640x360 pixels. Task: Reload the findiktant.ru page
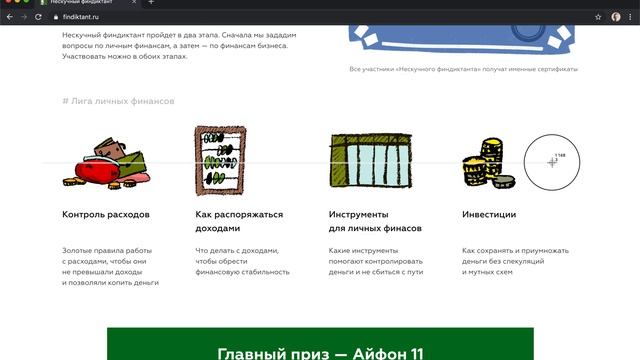(38, 17)
